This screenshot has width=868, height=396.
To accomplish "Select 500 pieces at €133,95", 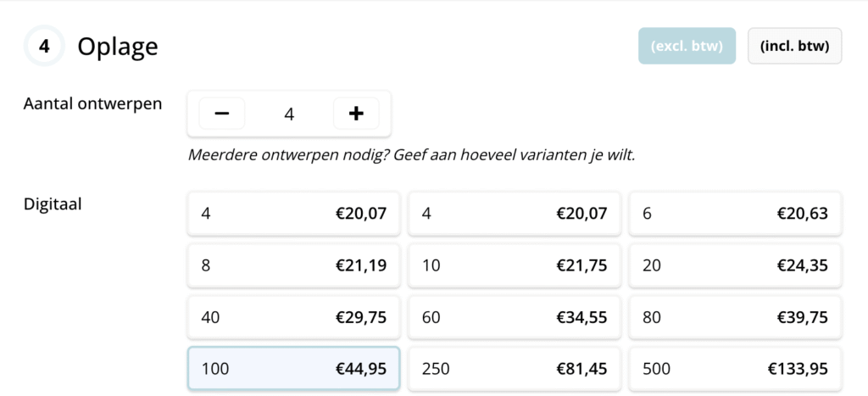I will click(735, 369).
